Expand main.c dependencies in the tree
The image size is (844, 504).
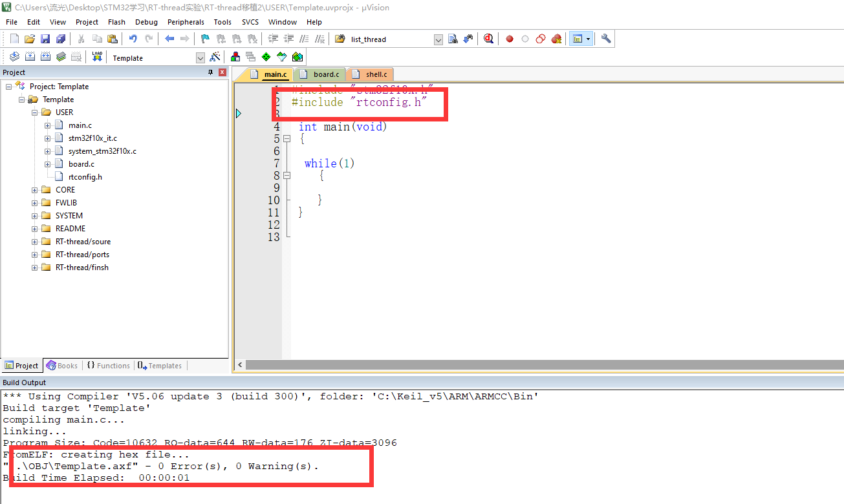pyautogui.click(x=48, y=125)
